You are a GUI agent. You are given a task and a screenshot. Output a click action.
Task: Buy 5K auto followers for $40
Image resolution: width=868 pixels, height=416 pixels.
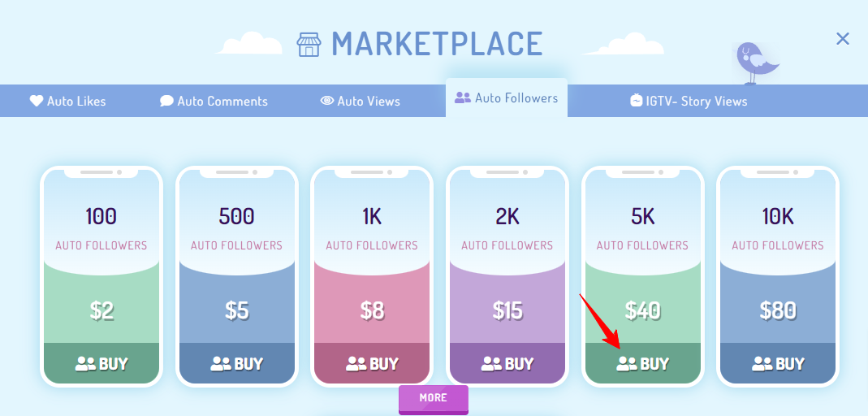[643, 363]
